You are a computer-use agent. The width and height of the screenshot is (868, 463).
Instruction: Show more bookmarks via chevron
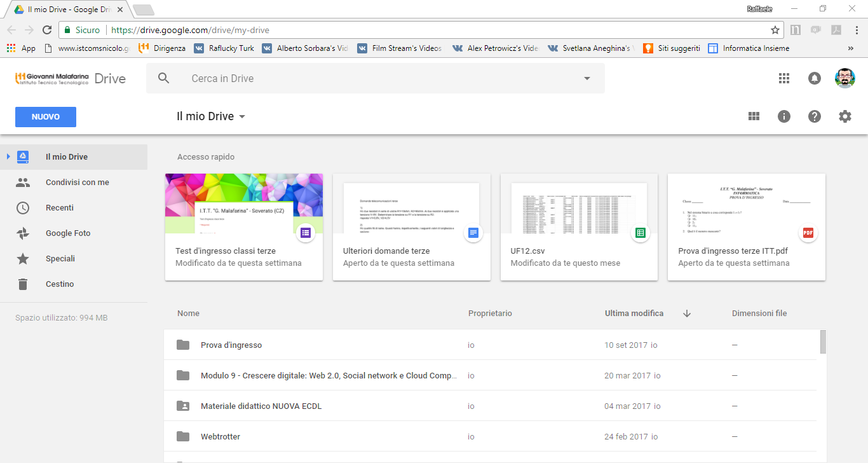[x=850, y=48]
